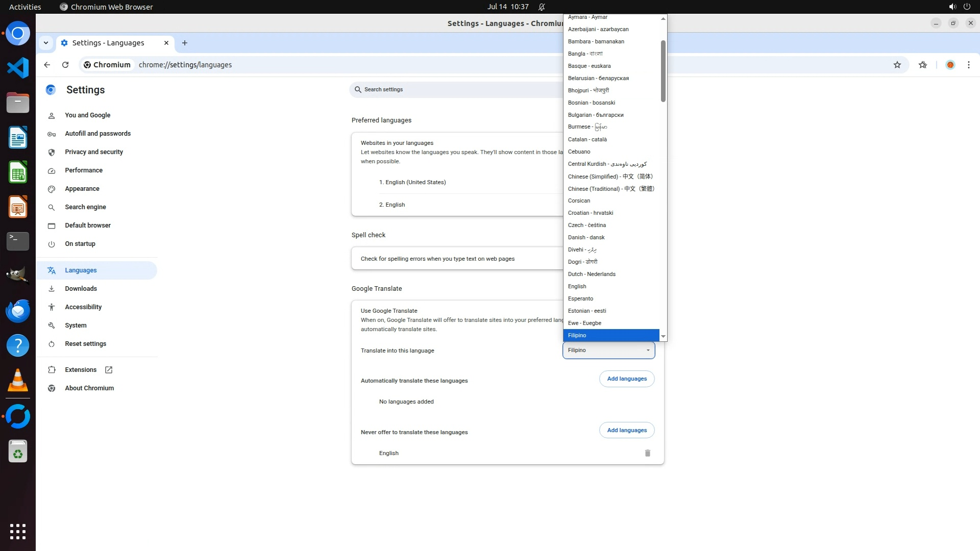Open a new tab with plus button
Screen dimensions: 980x551
coord(185,43)
